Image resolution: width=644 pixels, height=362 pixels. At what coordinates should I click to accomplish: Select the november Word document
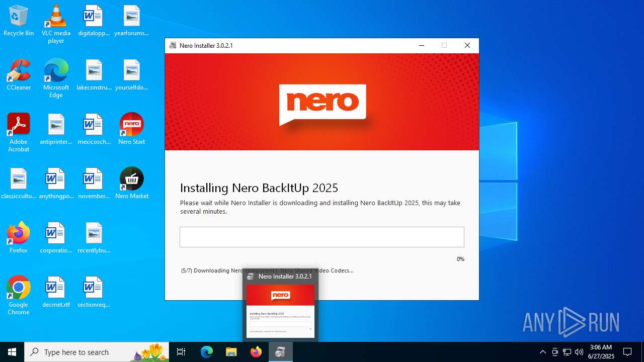point(94,184)
